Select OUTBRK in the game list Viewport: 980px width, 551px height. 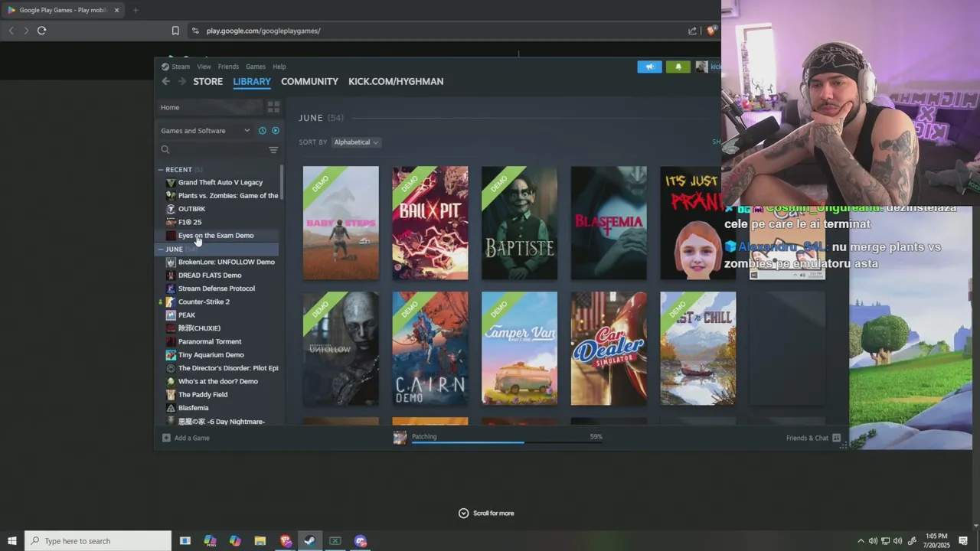[192, 209]
